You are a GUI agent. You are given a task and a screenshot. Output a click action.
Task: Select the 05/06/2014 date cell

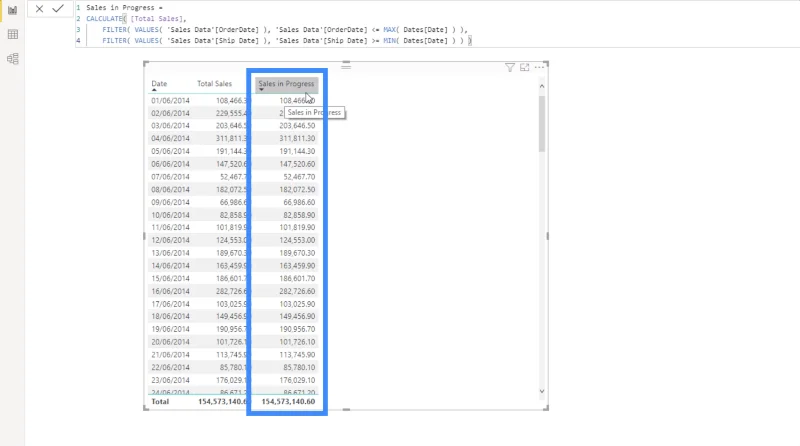point(170,151)
